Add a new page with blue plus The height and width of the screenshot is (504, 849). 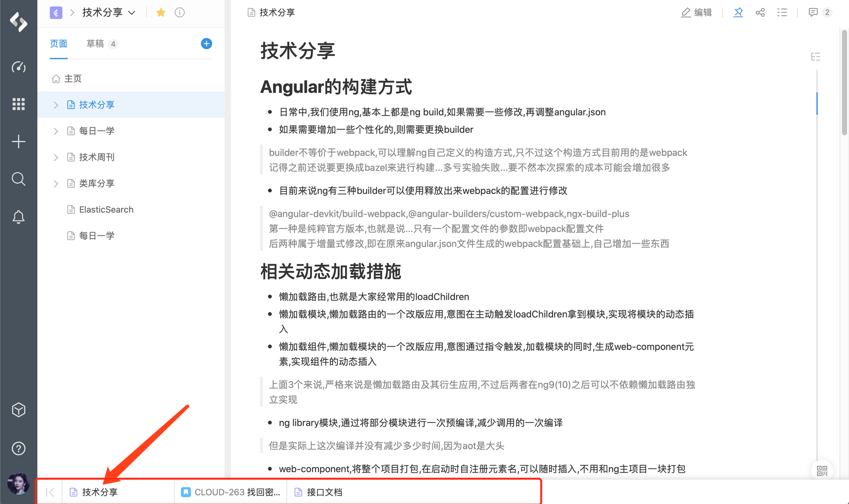pos(206,44)
